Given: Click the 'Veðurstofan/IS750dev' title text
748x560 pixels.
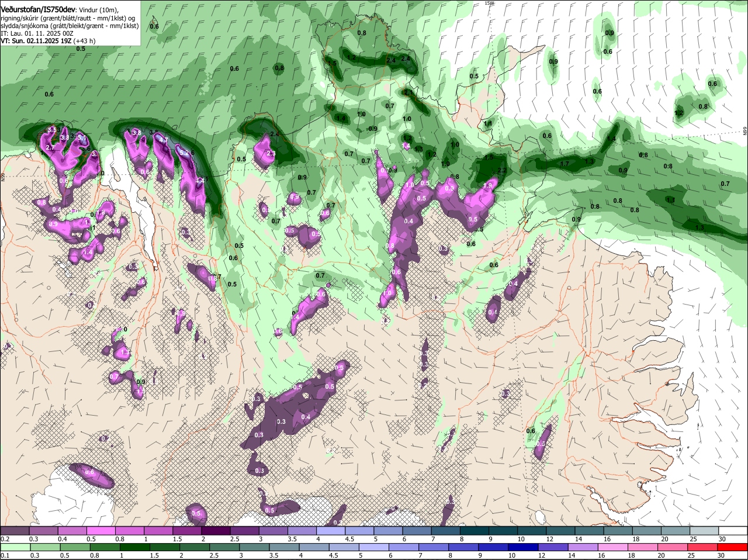Looking at the screenshot, I should point(38,10).
